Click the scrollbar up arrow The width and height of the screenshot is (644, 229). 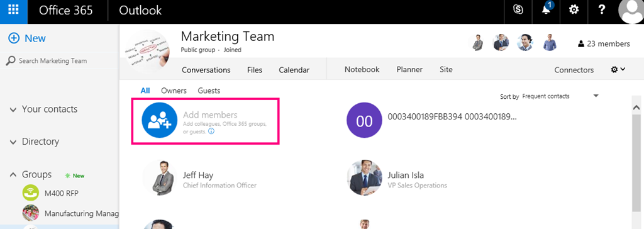[636, 108]
